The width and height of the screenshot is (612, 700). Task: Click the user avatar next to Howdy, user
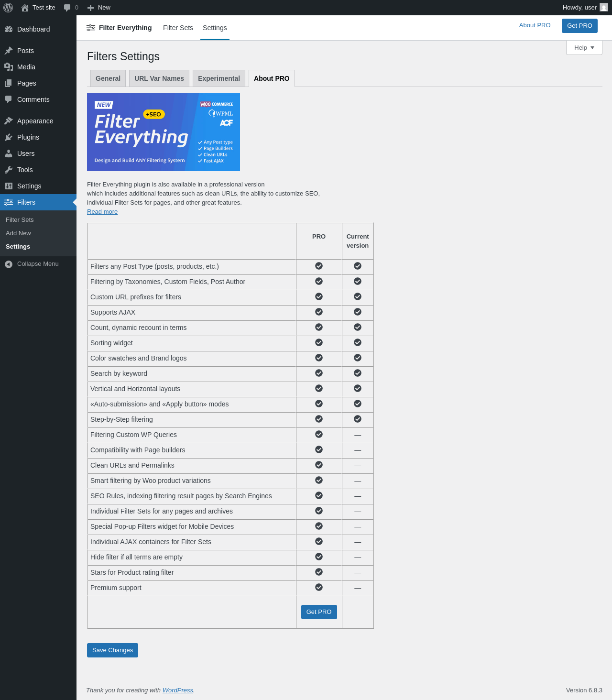click(x=604, y=8)
